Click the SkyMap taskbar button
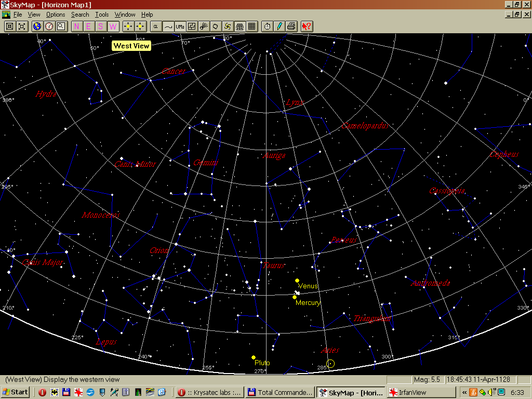 pyautogui.click(x=351, y=393)
